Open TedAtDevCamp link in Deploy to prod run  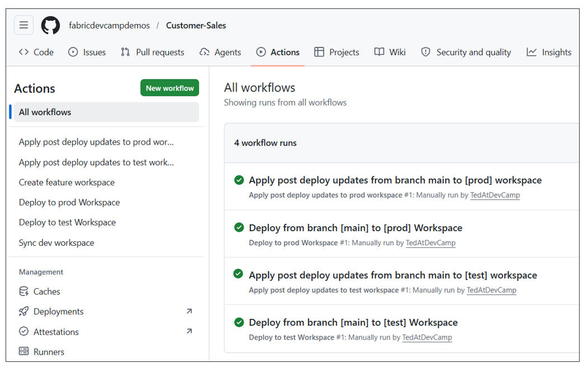430,243
